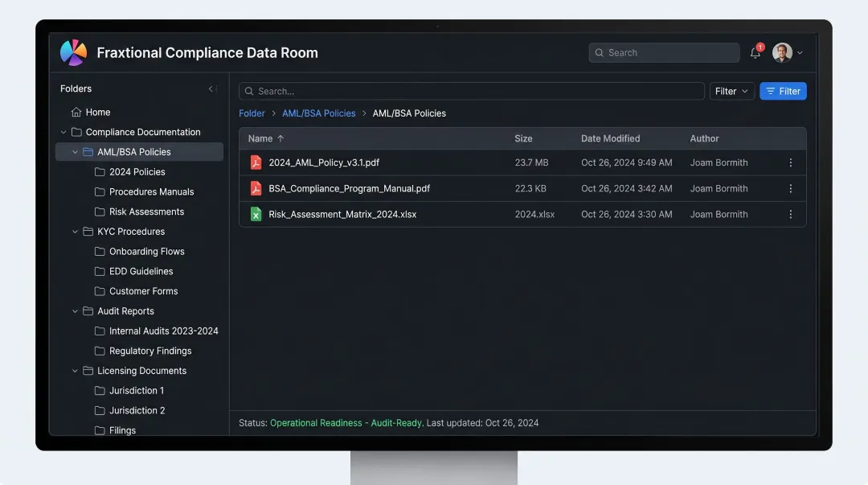This screenshot has height=485, width=868.
Task: Open file Risk_Assessment_Matrix_2024.xlsx
Action: click(x=342, y=215)
